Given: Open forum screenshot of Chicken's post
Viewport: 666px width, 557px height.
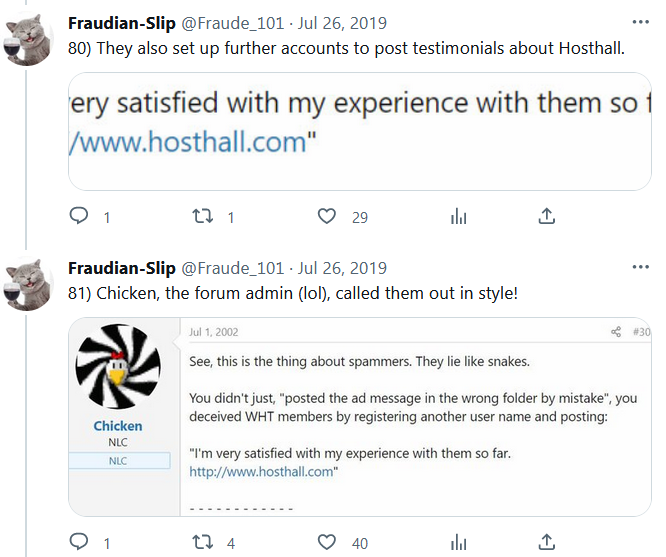Looking at the screenshot, I should [359, 416].
